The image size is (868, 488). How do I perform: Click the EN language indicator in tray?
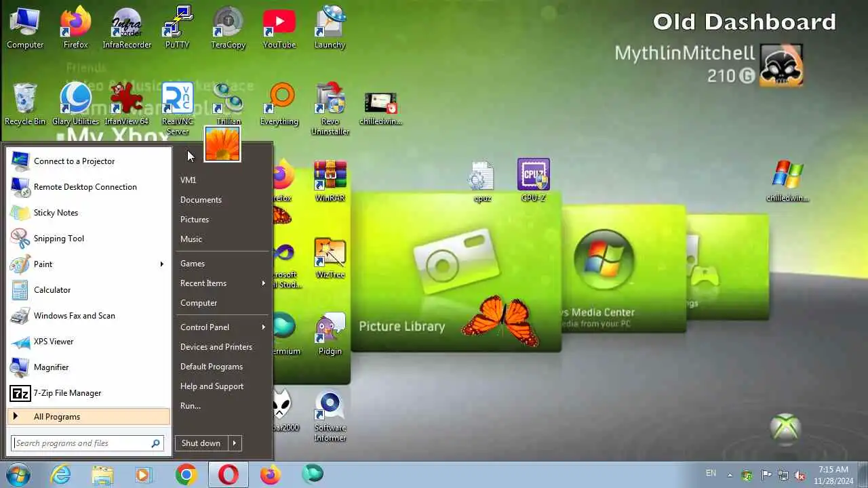tap(711, 473)
